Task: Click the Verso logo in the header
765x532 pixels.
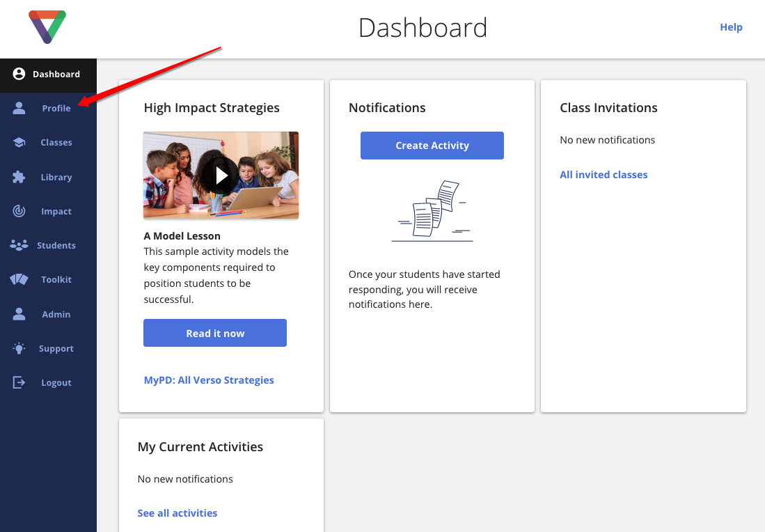Action: point(47,27)
